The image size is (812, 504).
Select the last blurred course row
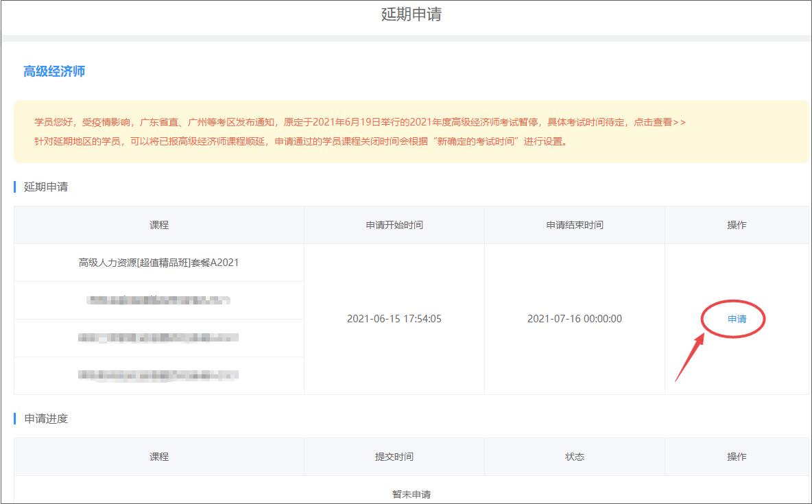[x=159, y=375]
